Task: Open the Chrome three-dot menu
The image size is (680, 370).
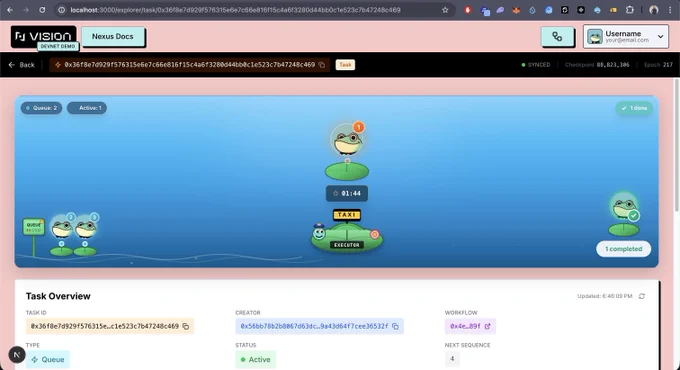Action: click(670, 10)
